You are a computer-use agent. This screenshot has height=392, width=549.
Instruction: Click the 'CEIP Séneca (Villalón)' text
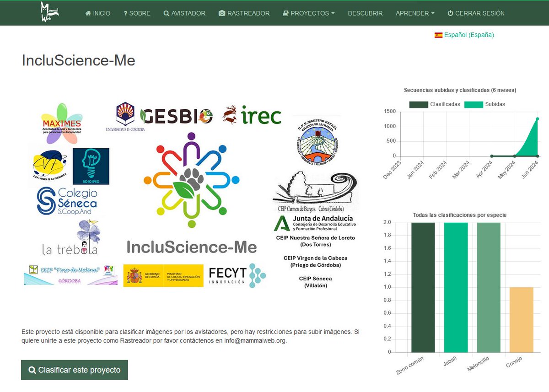[316, 282]
